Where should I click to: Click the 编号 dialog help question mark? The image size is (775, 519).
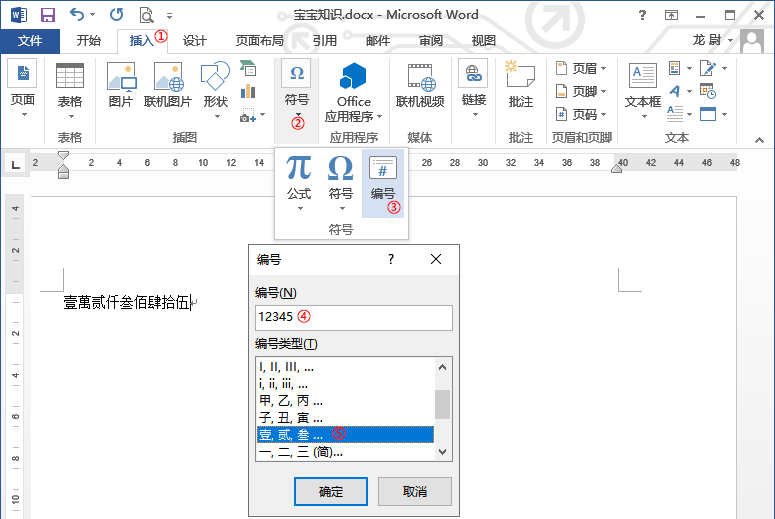(390, 259)
